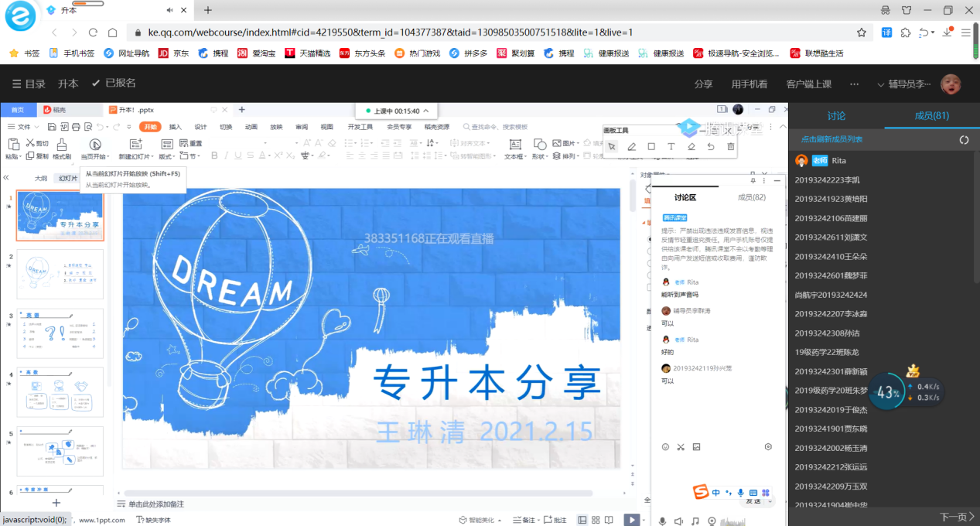The height and width of the screenshot is (526, 980).
Task: Toggle the microphone at bottom bar
Action: click(x=662, y=521)
